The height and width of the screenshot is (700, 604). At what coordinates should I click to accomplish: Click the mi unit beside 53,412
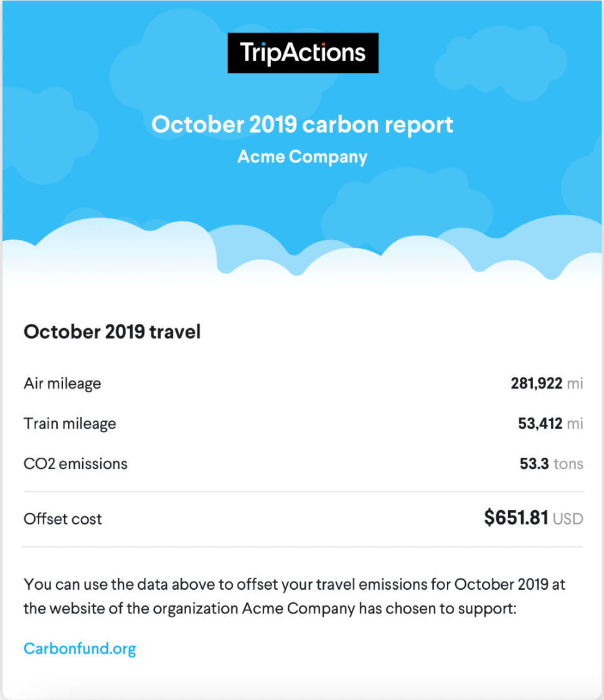coord(575,424)
